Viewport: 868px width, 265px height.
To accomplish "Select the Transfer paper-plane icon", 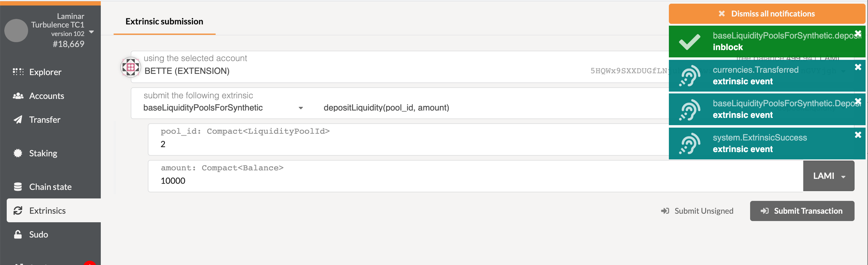I will click(x=18, y=120).
